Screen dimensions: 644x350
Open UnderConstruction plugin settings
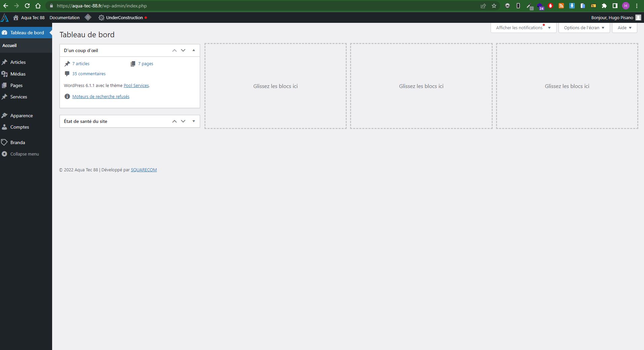(124, 17)
